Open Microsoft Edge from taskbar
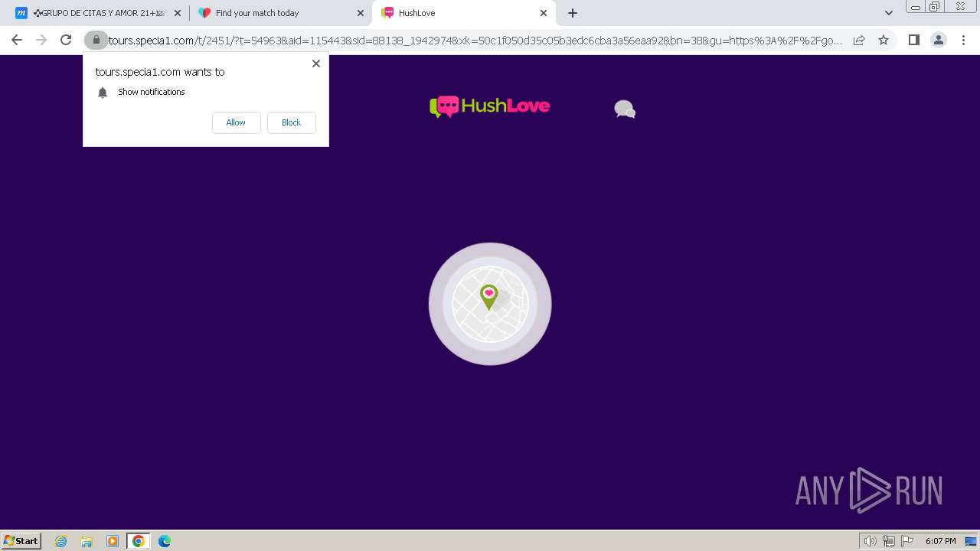Image resolution: width=980 pixels, height=551 pixels. (x=165, y=541)
